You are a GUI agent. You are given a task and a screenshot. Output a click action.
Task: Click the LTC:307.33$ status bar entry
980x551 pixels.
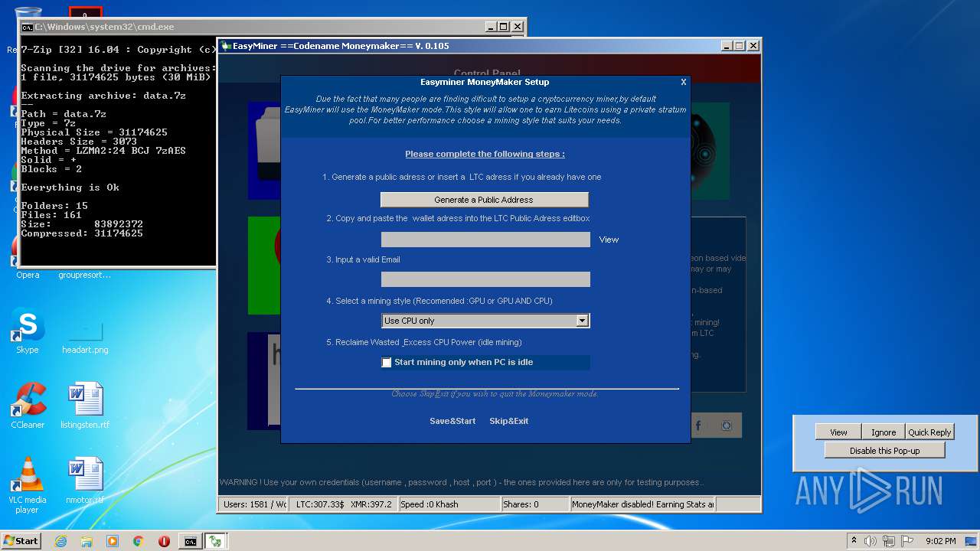[319, 504]
